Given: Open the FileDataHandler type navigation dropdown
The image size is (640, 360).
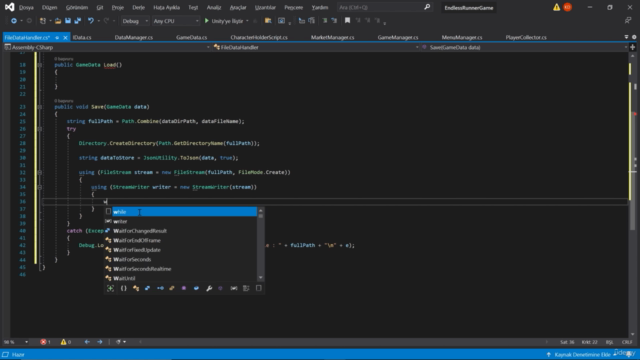Looking at the screenshot, I should (316, 47).
